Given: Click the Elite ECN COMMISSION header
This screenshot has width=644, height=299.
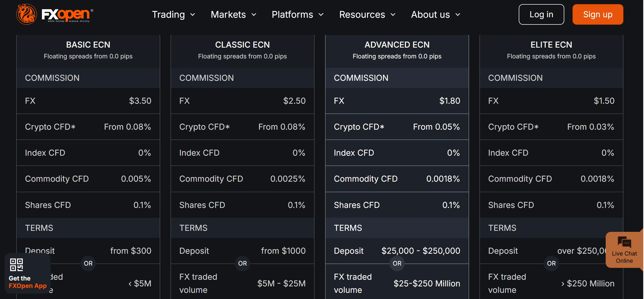Looking at the screenshot, I should [x=551, y=78].
